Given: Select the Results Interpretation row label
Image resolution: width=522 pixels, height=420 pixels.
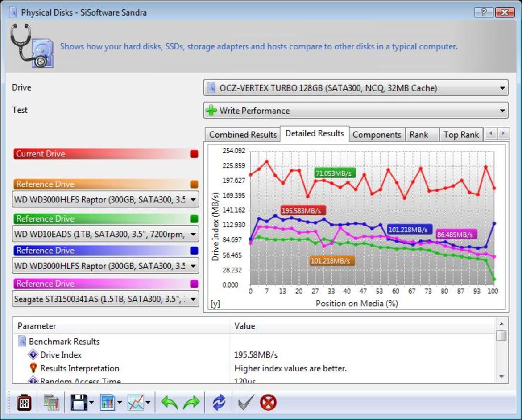Looking at the screenshot, I should point(79,368).
